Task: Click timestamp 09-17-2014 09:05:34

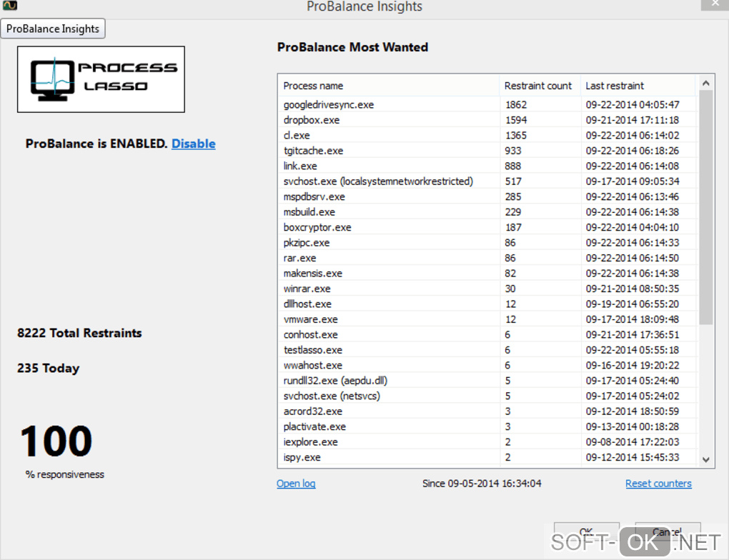Action: coord(633,181)
